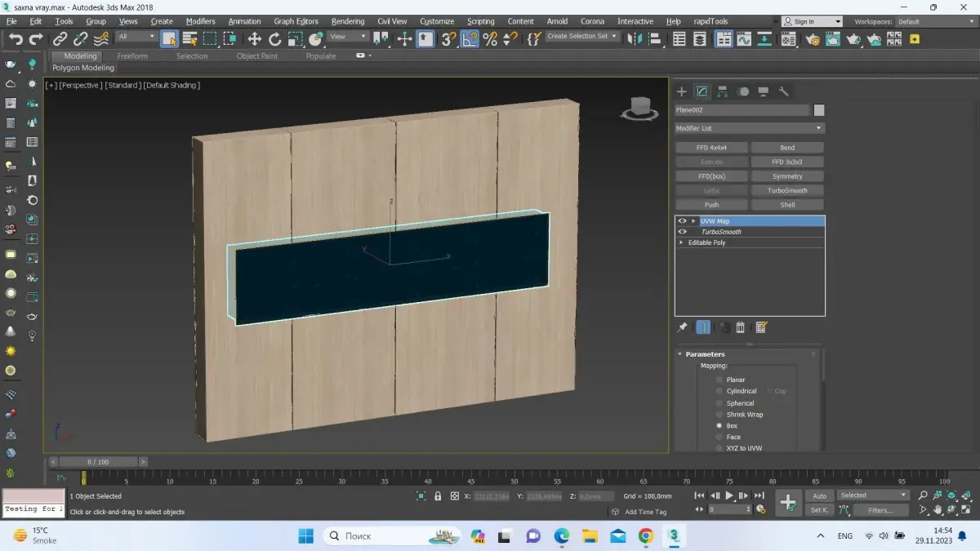980x551 pixels.
Task: Click the Shell modifier button
Action: click(x=787, y=205)
